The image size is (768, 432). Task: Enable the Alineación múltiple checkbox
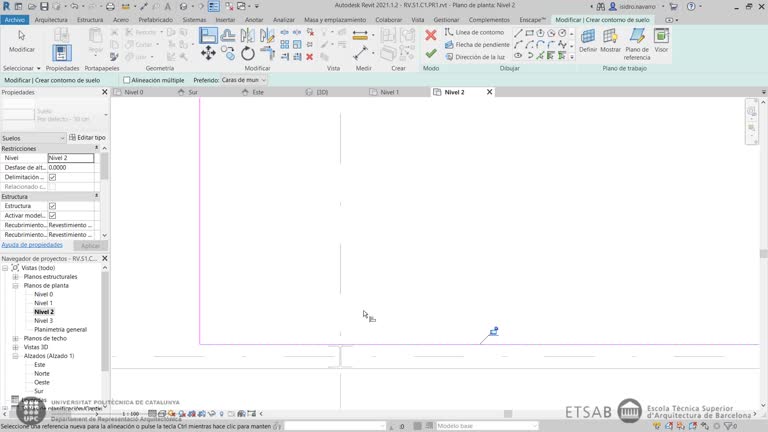click(x=127, y=80)
